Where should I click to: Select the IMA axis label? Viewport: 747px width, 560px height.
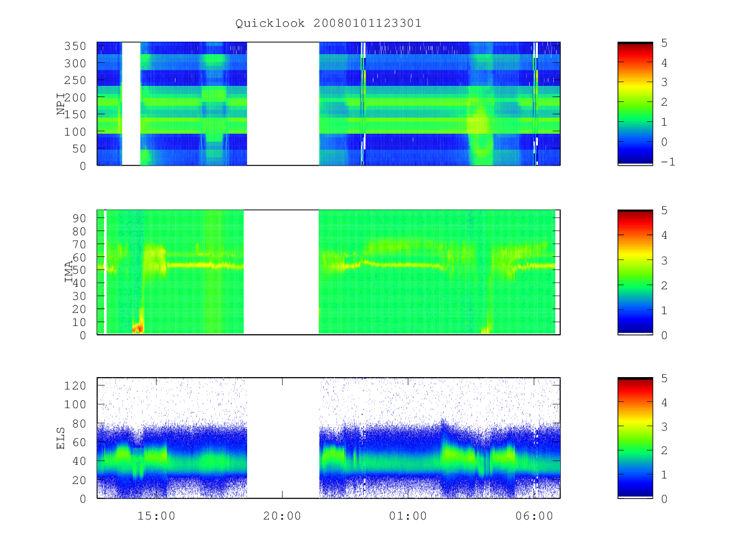69,273
